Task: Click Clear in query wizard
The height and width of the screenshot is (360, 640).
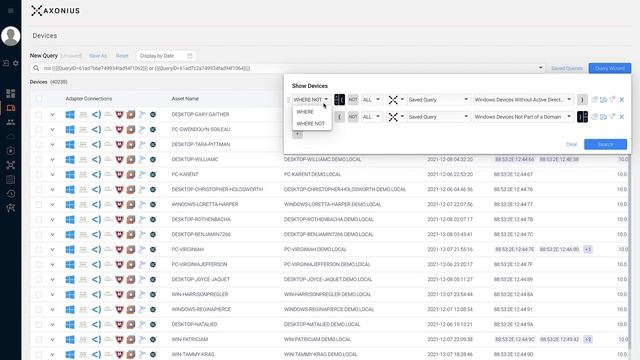Action: [571, 144]
